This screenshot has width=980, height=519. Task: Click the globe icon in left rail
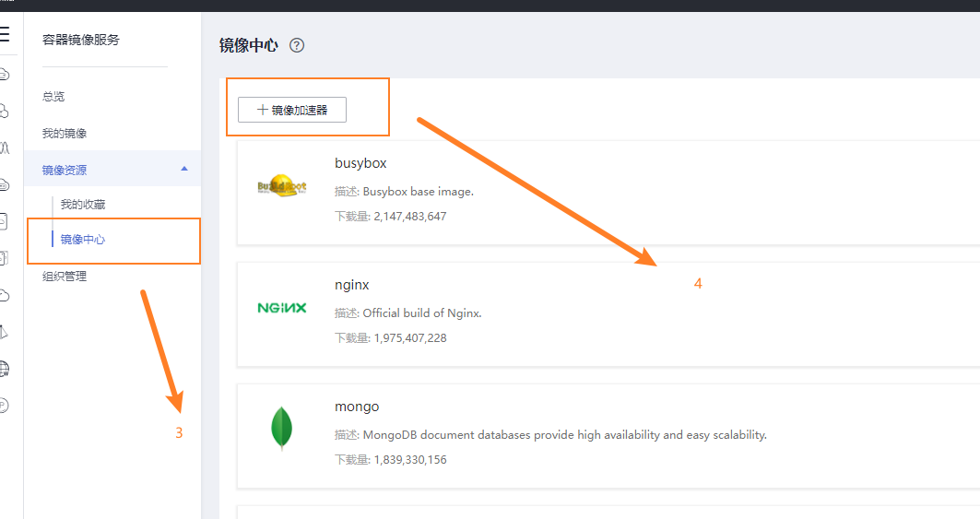coord(5,369)
